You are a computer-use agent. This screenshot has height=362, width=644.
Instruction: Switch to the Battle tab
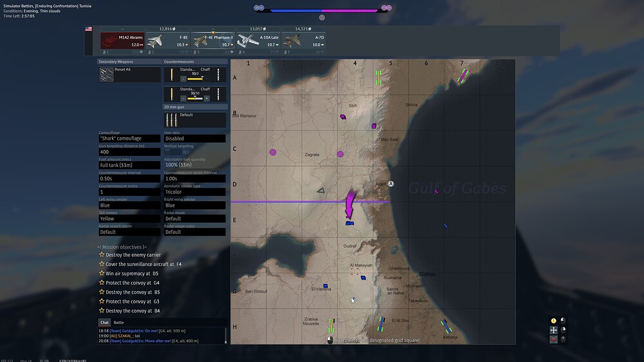tap(118, 322)
